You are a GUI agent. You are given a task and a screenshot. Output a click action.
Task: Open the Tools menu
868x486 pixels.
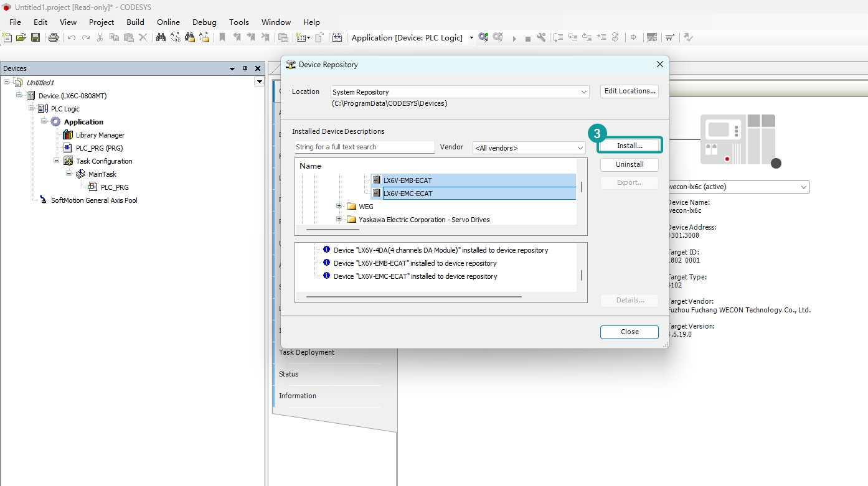[239, 22]
